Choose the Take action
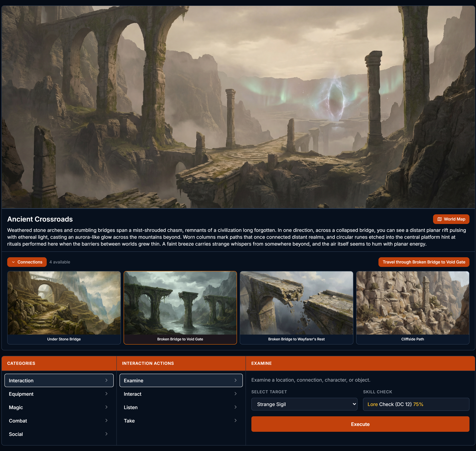This screenshot has width=476, height=451. tap(181, 421)
